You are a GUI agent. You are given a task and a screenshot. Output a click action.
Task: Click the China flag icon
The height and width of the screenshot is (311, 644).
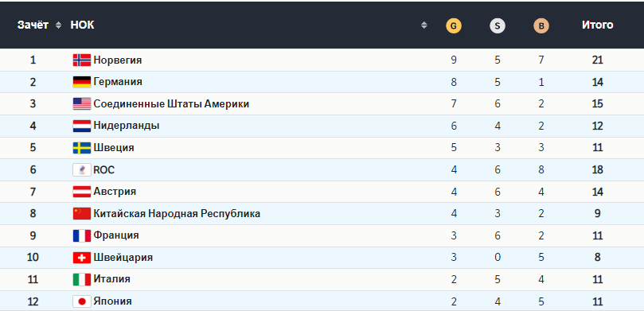[x=82, y=214]
